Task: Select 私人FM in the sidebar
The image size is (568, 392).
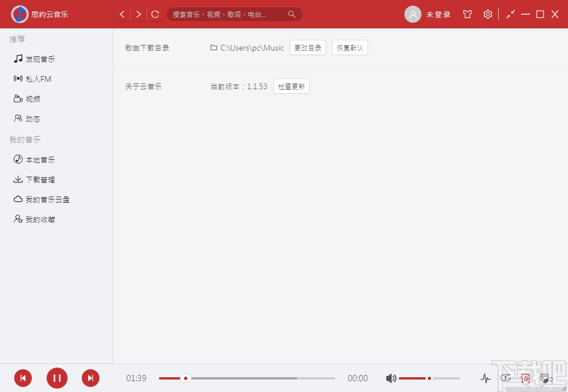Action: coord(34,78)
